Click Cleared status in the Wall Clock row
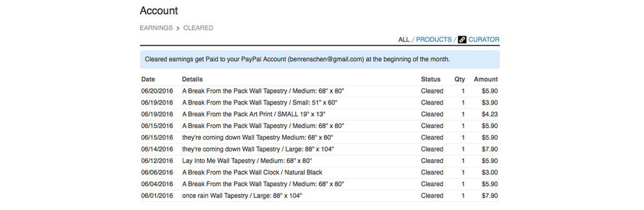 [x=432, y=172]
